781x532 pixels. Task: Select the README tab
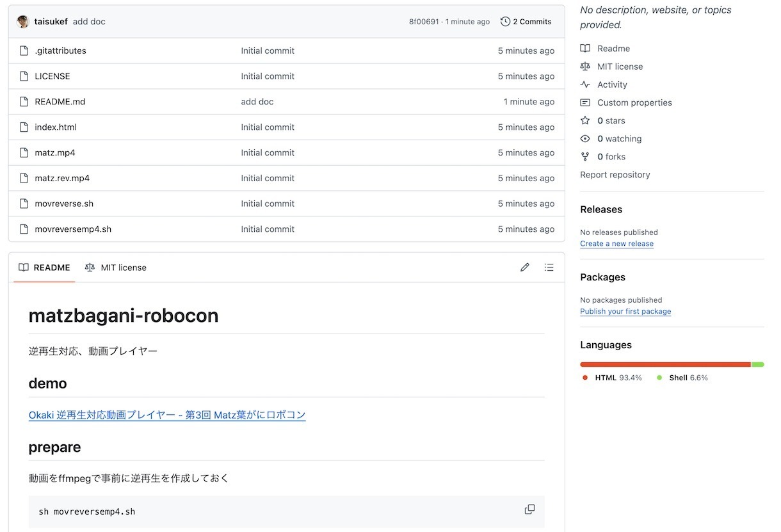44,268
